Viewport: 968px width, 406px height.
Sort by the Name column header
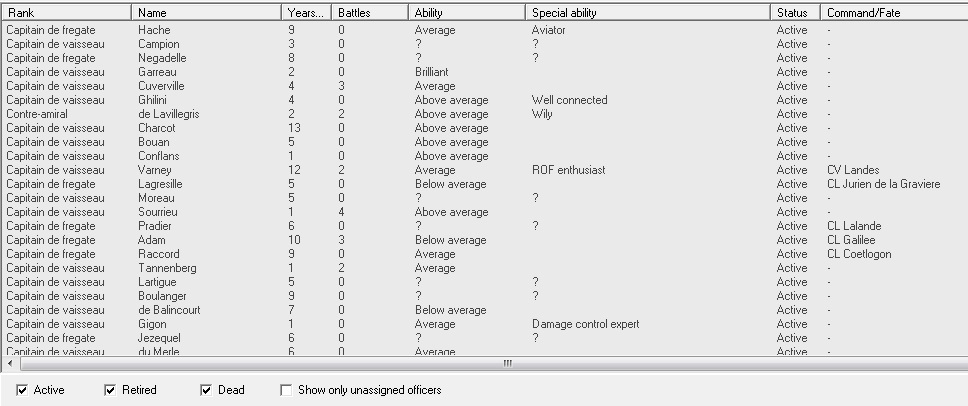[x=207, y=12]
